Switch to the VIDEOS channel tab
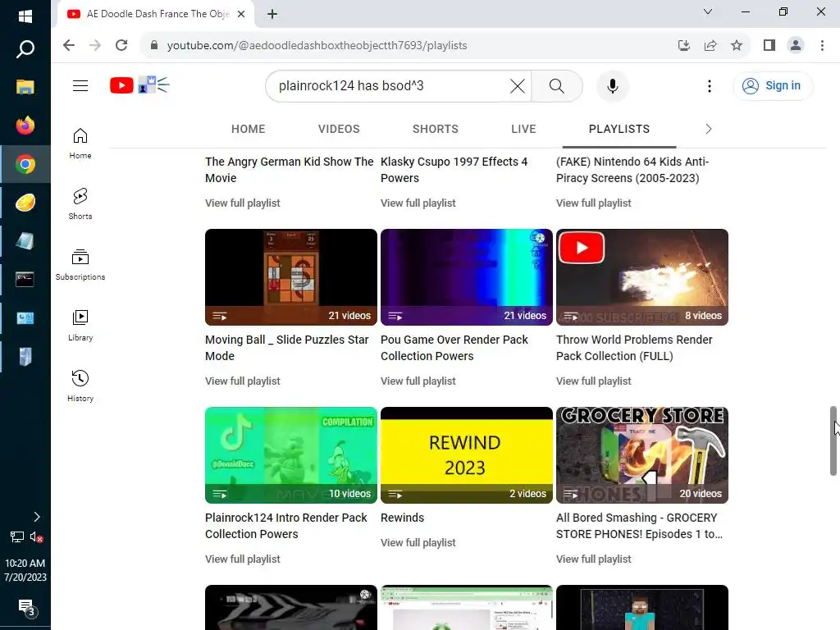The width and height of the screenshot is (840, 630). point(339,129)
